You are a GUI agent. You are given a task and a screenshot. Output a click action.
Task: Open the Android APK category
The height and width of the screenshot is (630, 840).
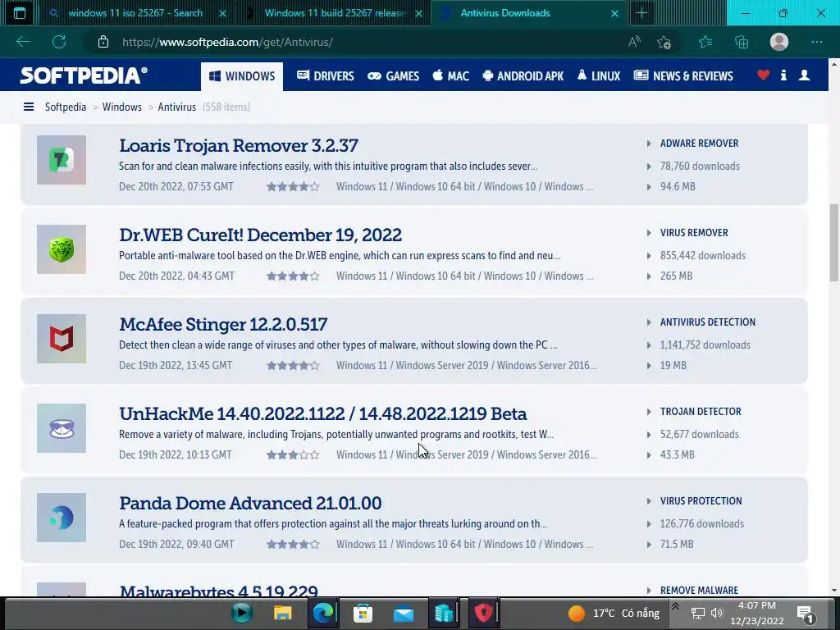523,76
